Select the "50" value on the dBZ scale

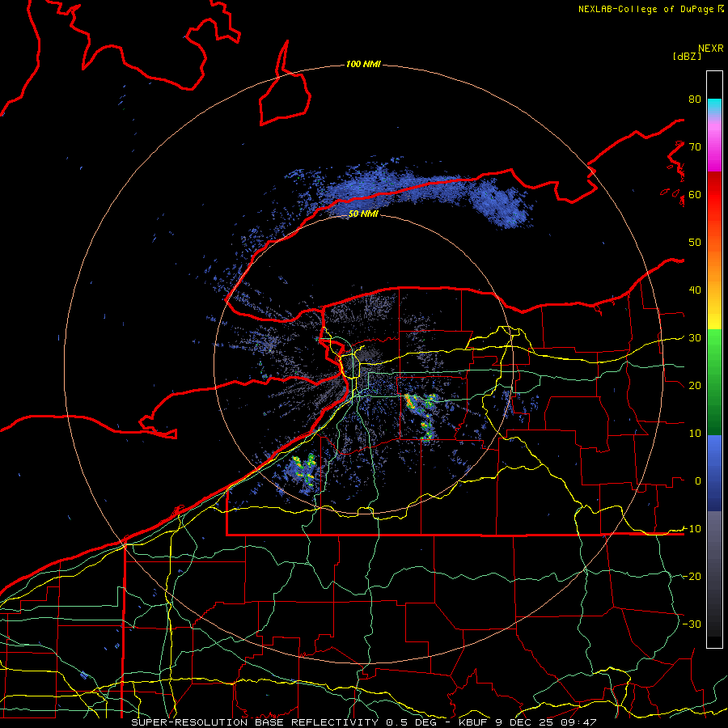(x=695, y=243)
